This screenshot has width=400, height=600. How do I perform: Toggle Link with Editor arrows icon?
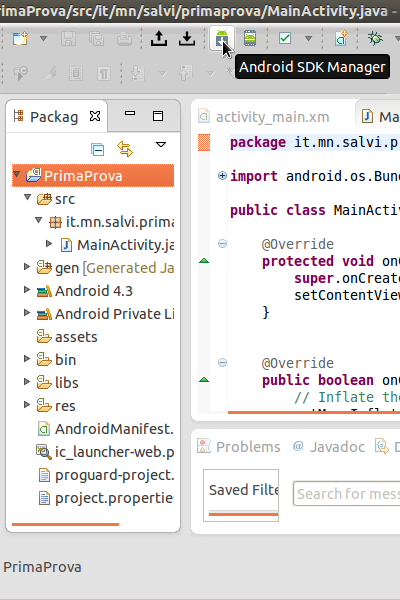click(125, 149)
